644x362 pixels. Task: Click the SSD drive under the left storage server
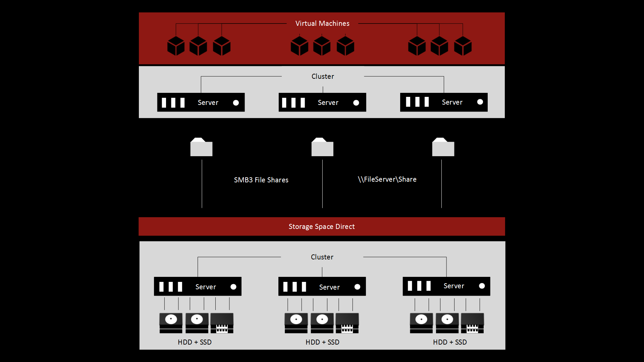pyautogui.click(x=222, y=323)
